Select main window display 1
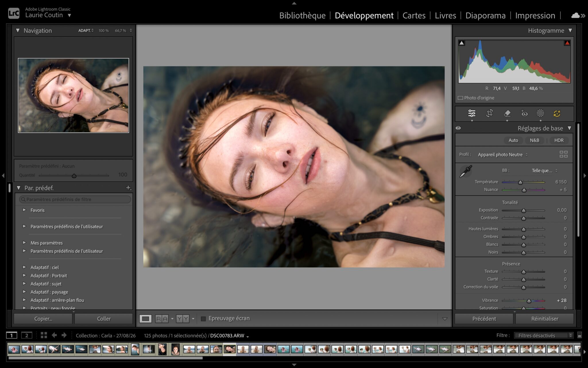588x368 pixels. [11, 335]
